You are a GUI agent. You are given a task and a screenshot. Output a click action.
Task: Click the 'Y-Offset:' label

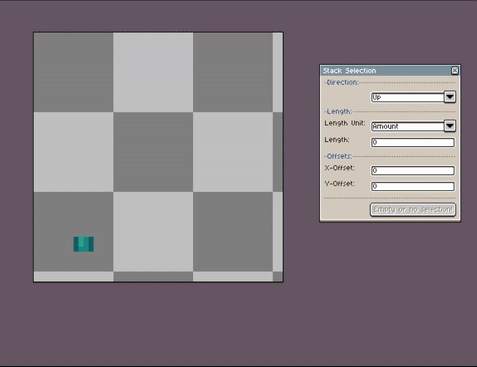(x=339, y=184)
